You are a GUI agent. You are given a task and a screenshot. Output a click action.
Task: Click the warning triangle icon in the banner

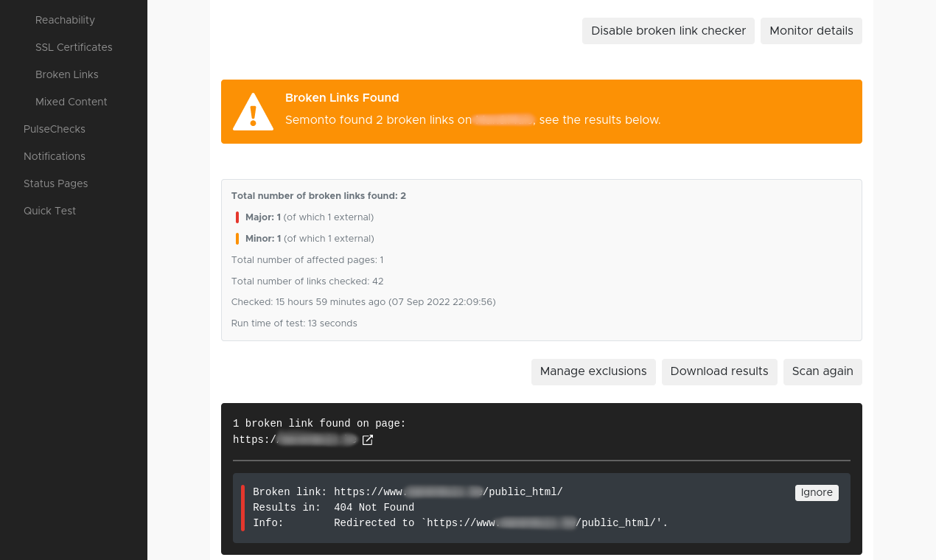pos(253,112)
